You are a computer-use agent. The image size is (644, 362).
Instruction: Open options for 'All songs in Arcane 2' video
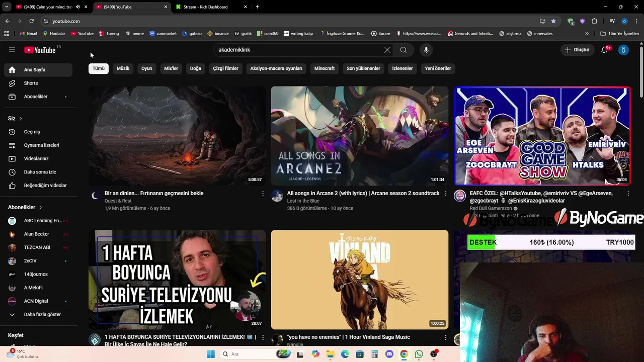coord(445,194)
